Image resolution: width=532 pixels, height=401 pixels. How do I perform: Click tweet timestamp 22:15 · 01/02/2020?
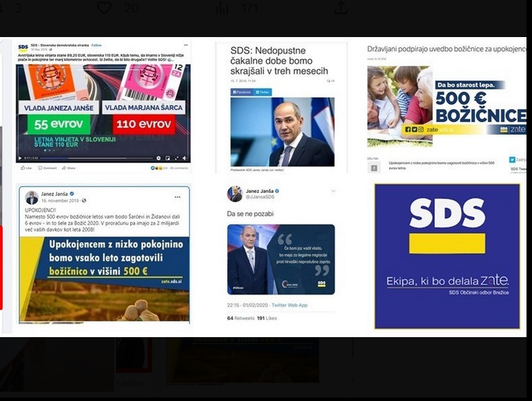click(x=247, y=305)
